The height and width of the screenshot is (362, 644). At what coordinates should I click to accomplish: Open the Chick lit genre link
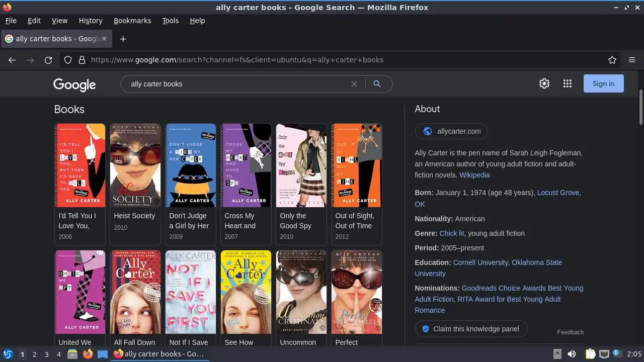(452, 233)
